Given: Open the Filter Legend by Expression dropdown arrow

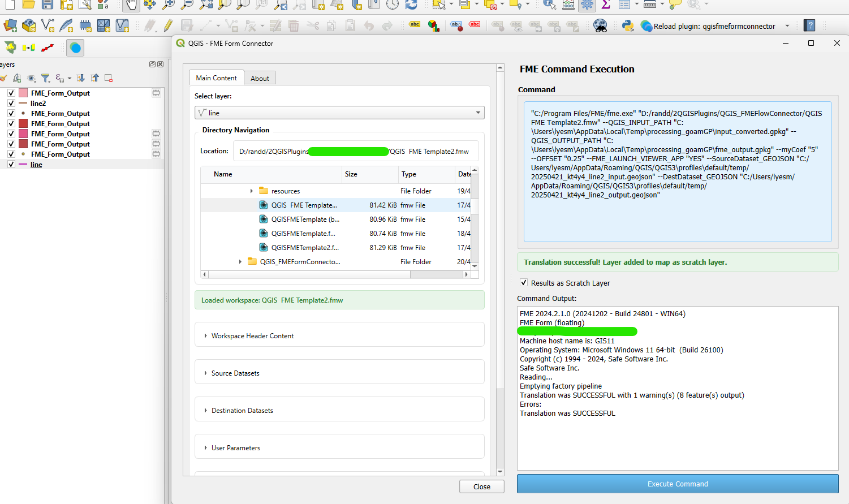Looking at the screenshot, I should tap(70, 78).
